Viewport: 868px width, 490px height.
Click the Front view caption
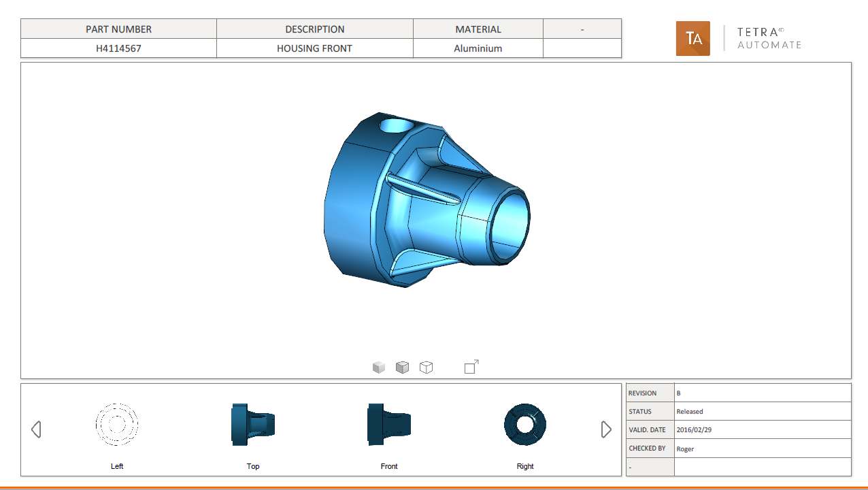coord(389,466)
